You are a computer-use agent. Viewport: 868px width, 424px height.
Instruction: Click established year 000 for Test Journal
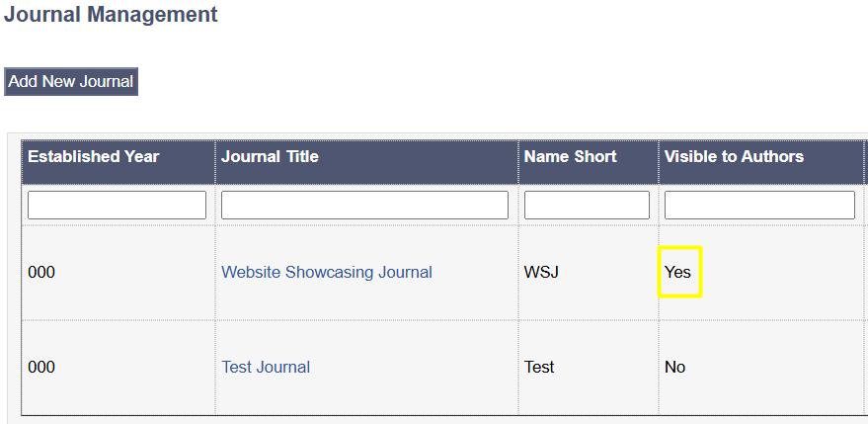pos(41,367)
